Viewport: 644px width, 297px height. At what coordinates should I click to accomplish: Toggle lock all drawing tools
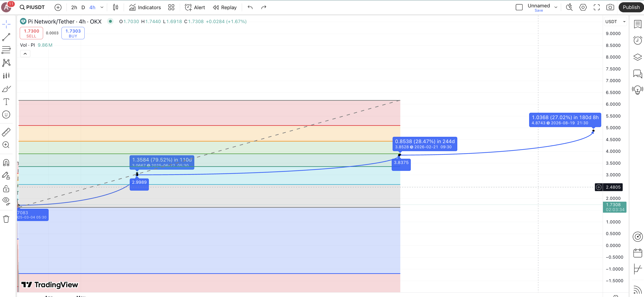click(6, 189)
